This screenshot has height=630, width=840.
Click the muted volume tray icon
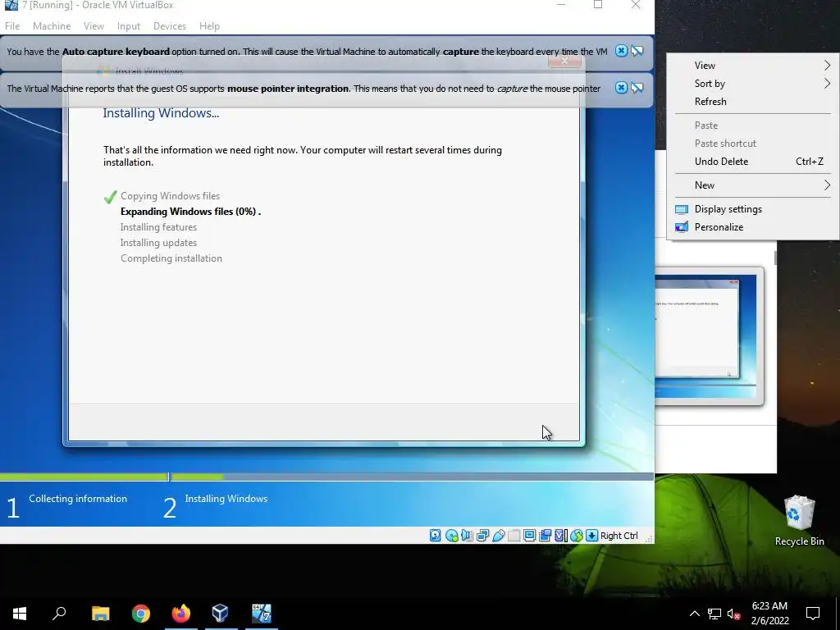coord(734,614)
